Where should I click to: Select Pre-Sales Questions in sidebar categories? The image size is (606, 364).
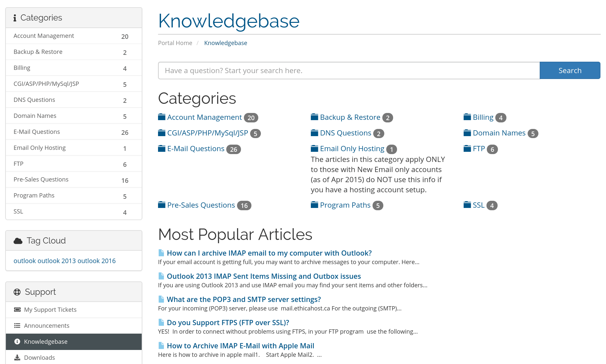click(x=74, y=180)
